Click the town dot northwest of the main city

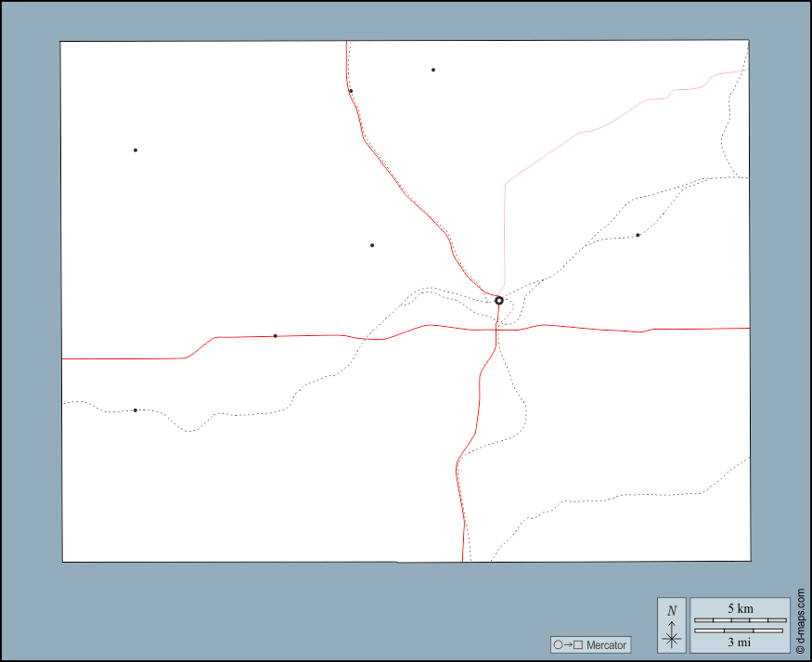[x=372, y=246]
